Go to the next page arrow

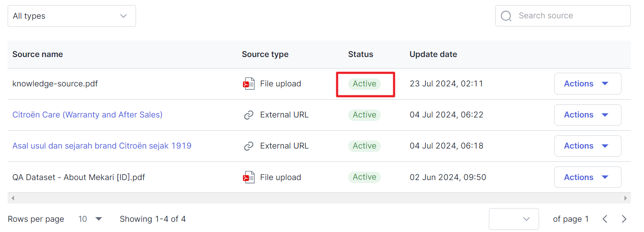[x=624, y=219]
